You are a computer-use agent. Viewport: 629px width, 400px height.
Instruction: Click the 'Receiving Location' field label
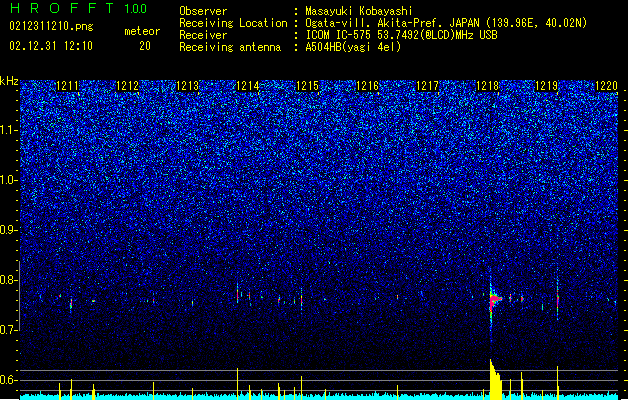click(x=233, y=23)
